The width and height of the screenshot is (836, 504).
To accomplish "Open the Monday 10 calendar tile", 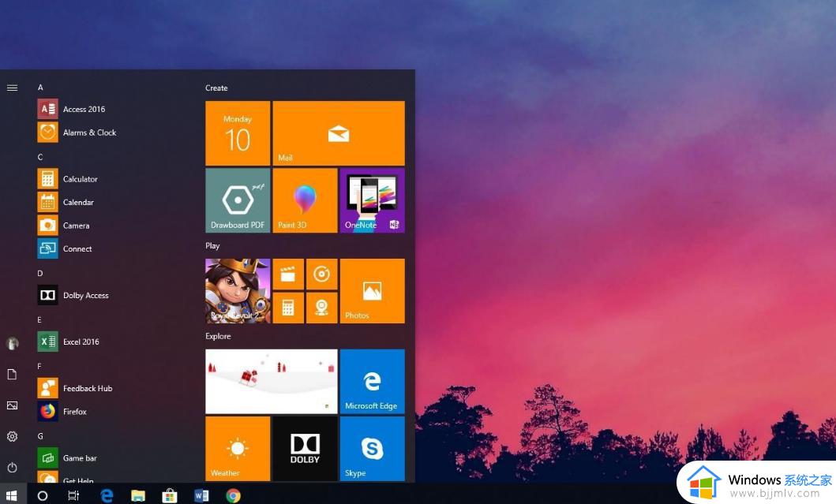I will coord(238,133).
